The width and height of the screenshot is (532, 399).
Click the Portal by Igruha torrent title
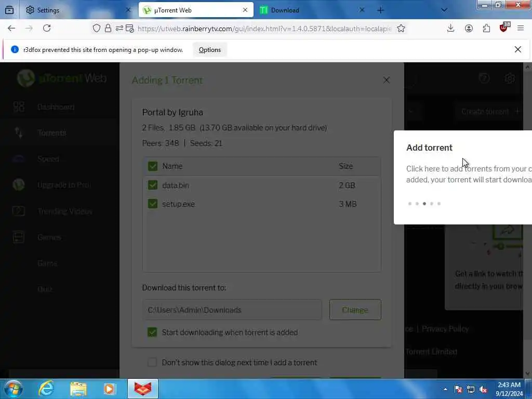(x=172, y=112)
